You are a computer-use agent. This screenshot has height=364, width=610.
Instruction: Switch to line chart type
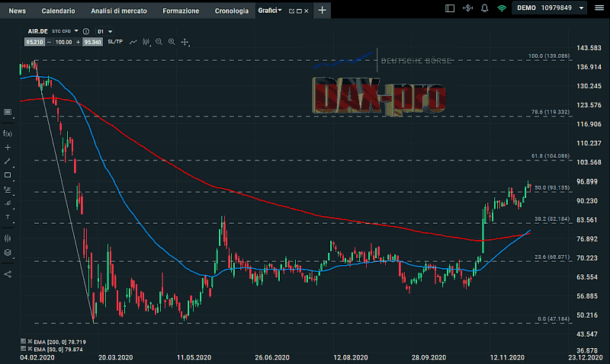coord(133,42)
